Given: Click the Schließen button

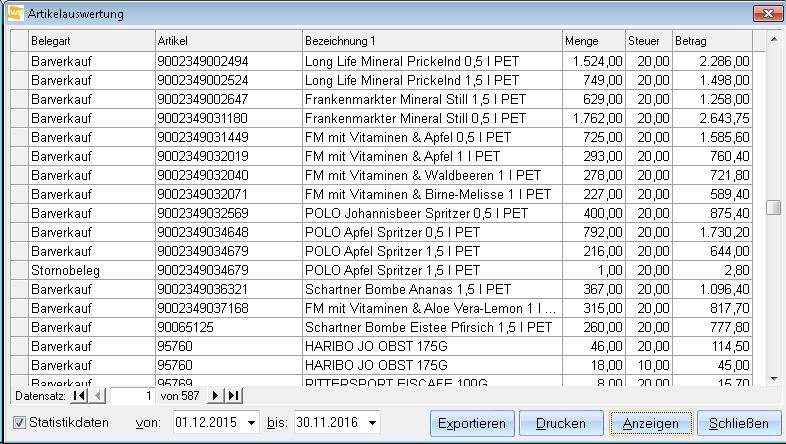Looking at the screenshot, I should (739, 423).
